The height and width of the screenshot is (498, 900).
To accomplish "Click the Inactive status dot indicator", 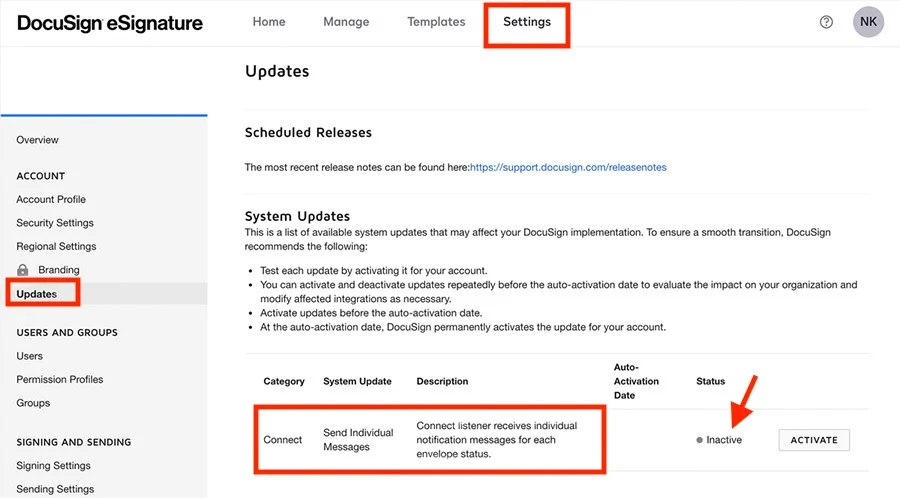I will [699, 440].
